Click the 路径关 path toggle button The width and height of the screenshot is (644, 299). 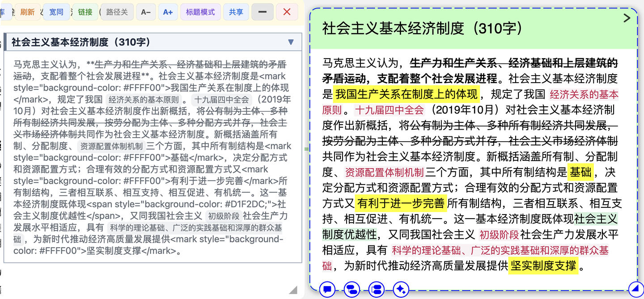pos(117,12)
